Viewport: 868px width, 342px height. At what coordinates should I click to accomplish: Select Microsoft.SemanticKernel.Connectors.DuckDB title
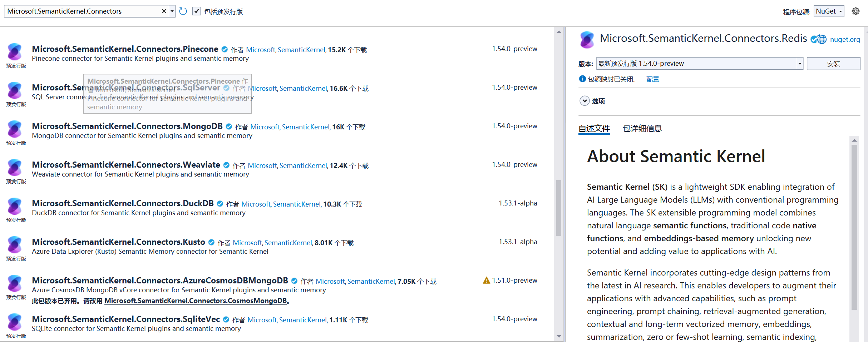click(x=123, y=203)
